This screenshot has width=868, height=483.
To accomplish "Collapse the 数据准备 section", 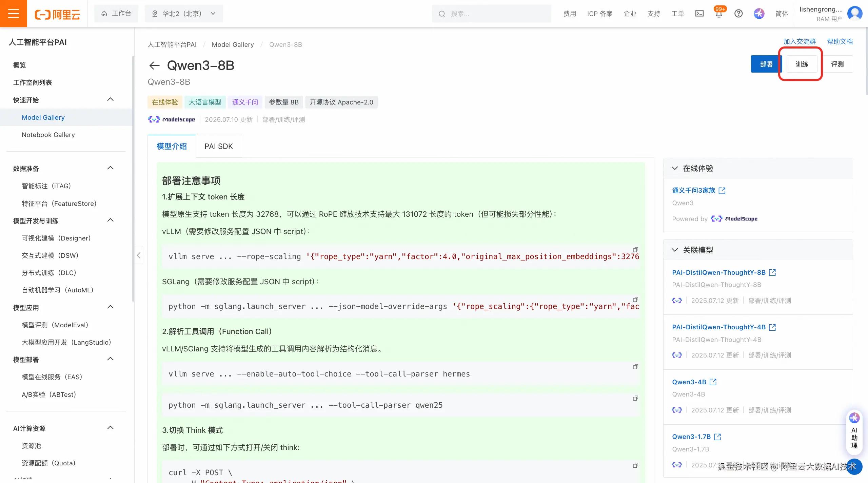I will pyautogui.click(x=111, y=168).
